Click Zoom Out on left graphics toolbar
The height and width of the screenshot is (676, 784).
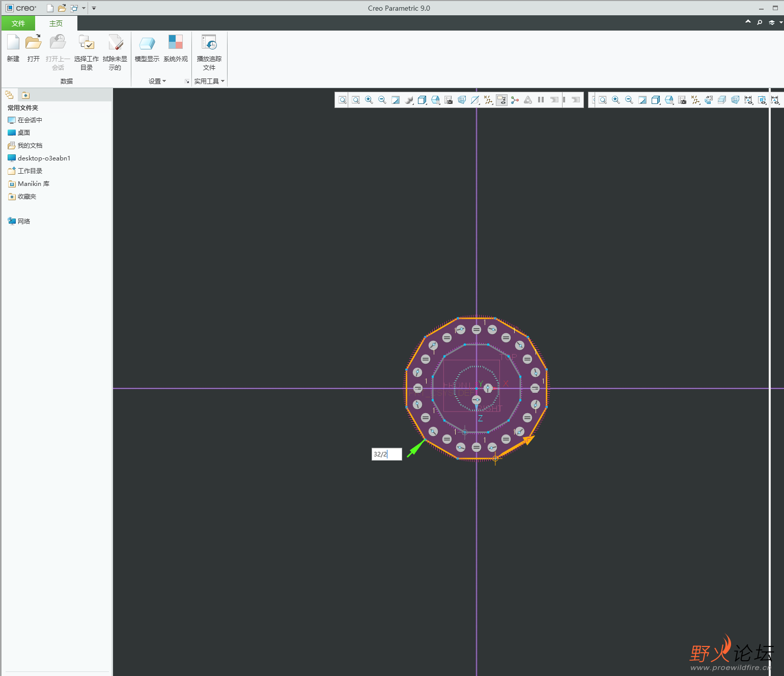coord(382,100)
